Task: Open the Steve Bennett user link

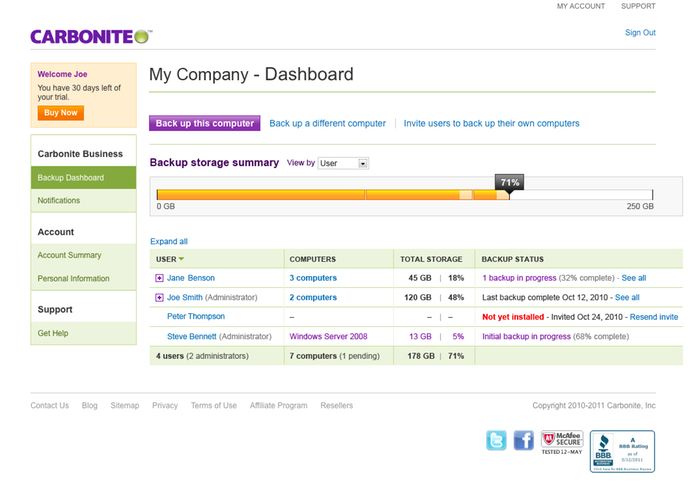Action: [x=191, y=336]
